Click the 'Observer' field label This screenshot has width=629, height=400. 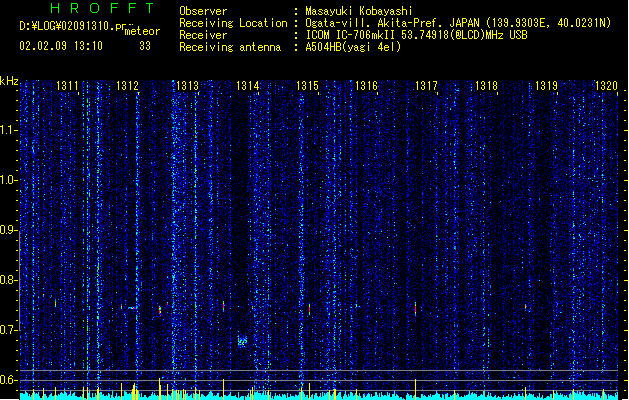click(203, 11)
